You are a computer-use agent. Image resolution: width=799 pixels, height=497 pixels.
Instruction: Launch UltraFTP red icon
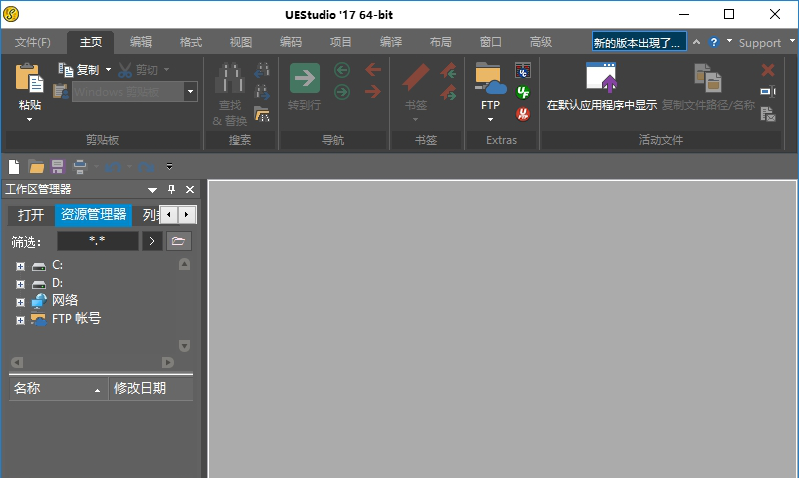pyautogui.click(x=523, y=114)
